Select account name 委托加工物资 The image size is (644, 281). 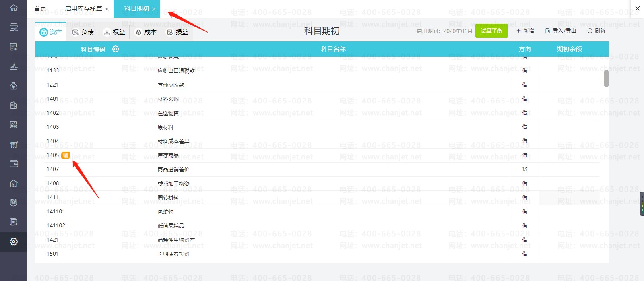pos(173,184)
